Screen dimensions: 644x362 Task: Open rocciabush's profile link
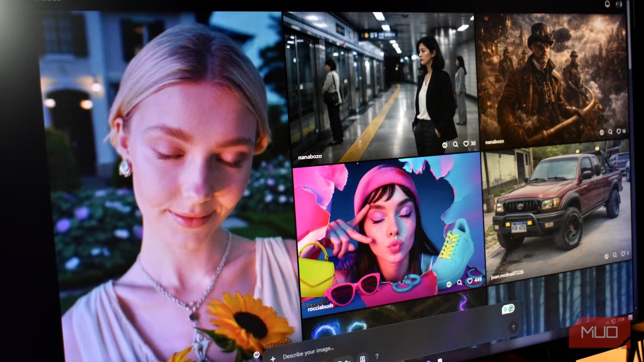pyautogui.click(x=320, y=307)
